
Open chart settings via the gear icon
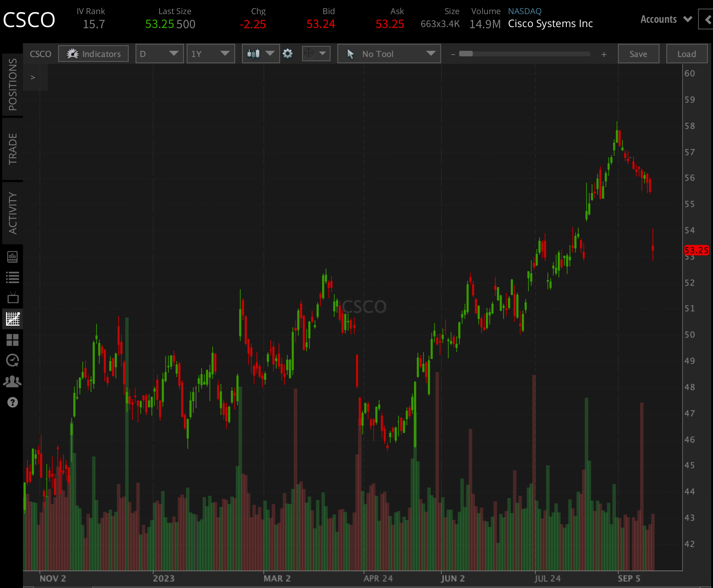pos(288,54)
